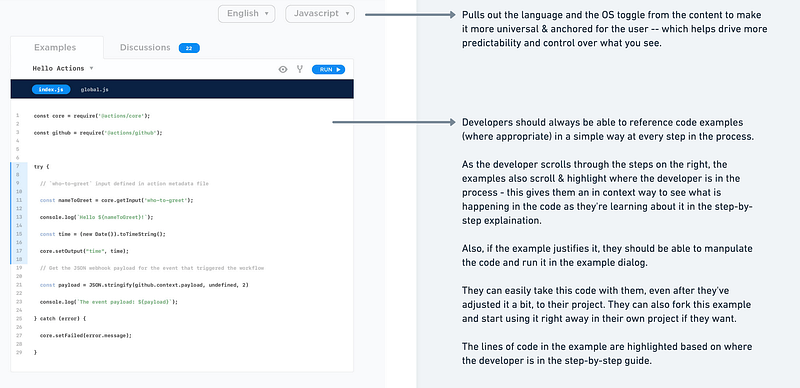Click the who-to-greet input comment line
800x388 pixels.
coord(124,183)
